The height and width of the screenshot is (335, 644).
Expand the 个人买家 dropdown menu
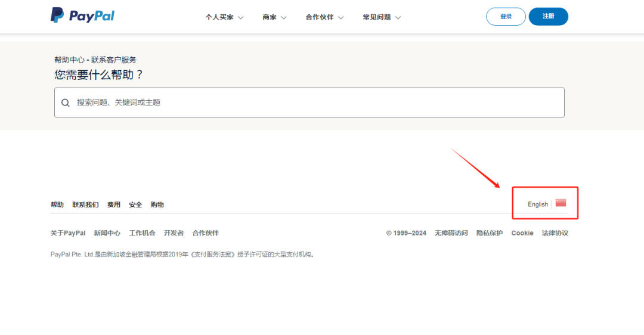click(224, 17)
